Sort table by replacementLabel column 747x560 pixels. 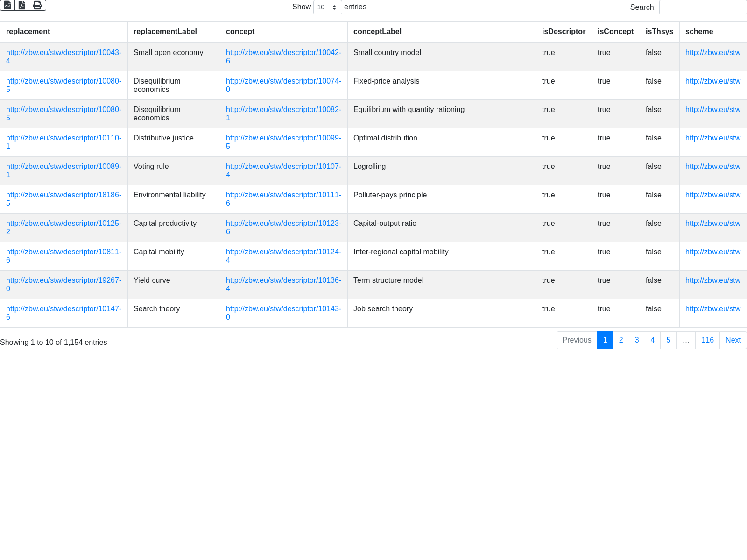(165, 32)
